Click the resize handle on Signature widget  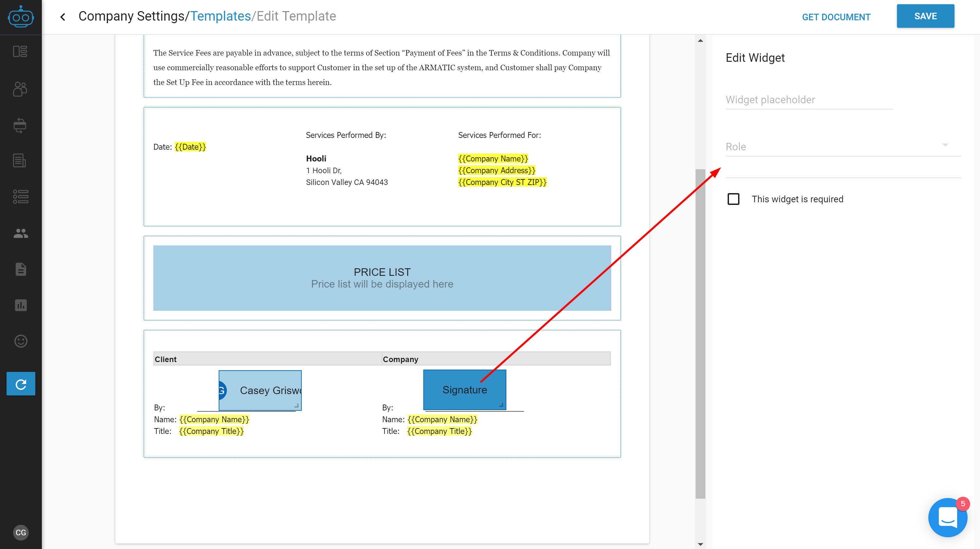coord(501,405)
